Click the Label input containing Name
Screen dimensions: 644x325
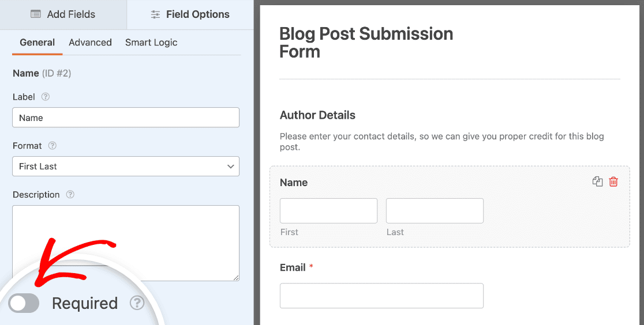126,118
